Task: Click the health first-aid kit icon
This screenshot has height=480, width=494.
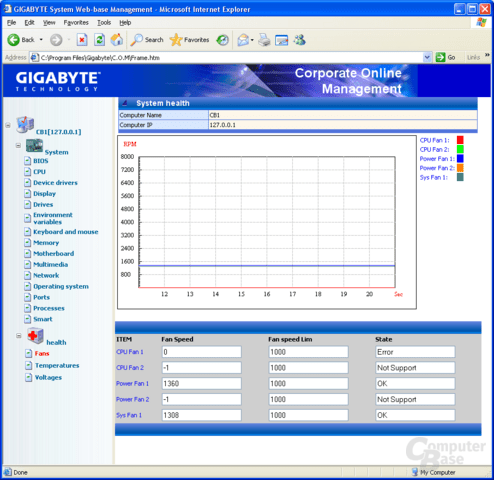Action: (x=35, y=335)
